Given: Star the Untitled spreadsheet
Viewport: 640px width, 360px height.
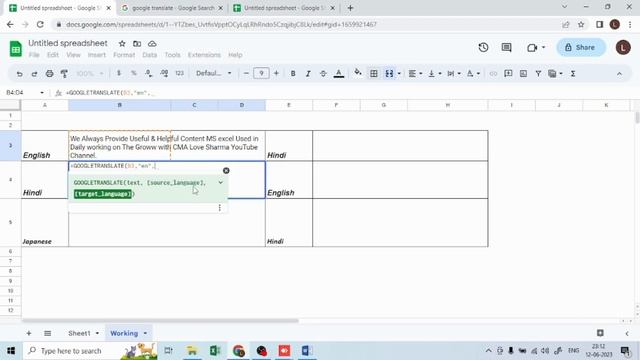Looking at the screenshot, I should [x=122, y=44].
